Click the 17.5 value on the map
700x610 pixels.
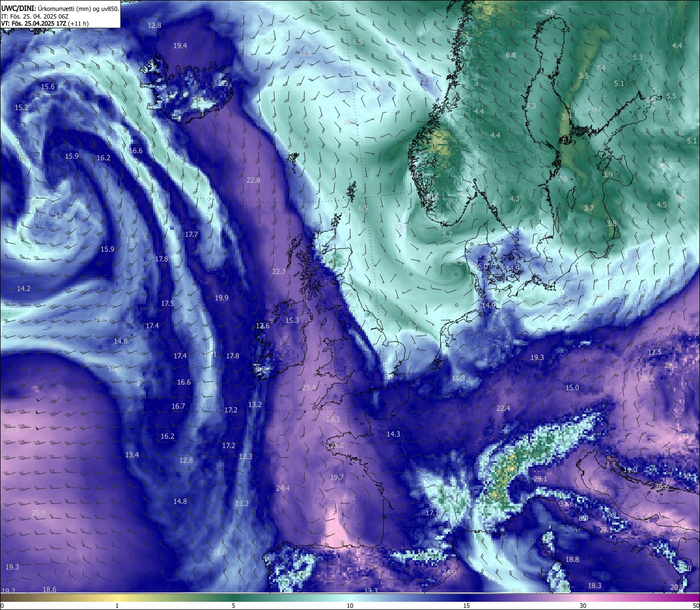point(167,304)
